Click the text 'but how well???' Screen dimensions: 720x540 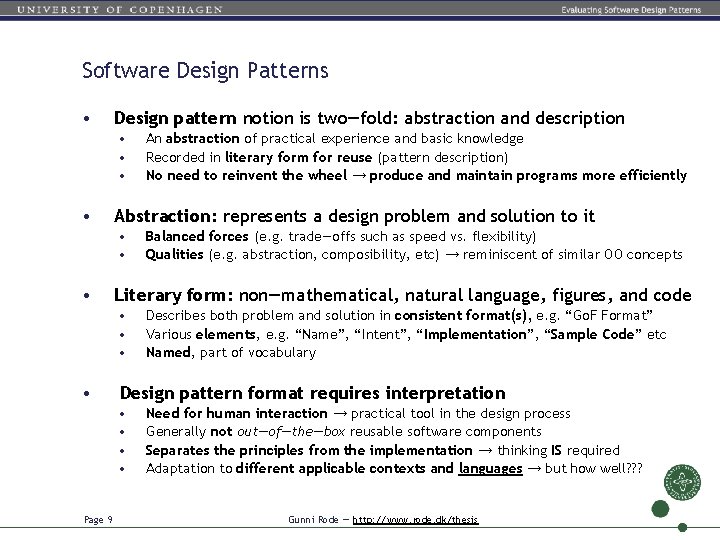tap(593, 469)
